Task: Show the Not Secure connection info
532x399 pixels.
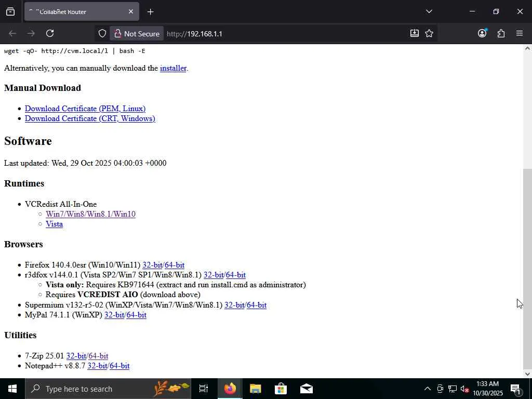Action: (137, 34)
